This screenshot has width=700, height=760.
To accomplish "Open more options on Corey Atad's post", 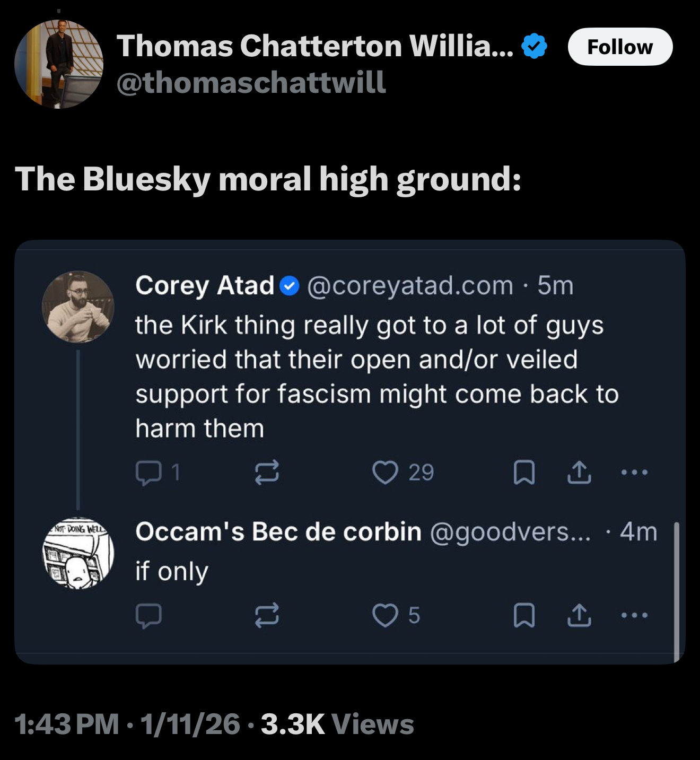I will click(x=634, y=472).
